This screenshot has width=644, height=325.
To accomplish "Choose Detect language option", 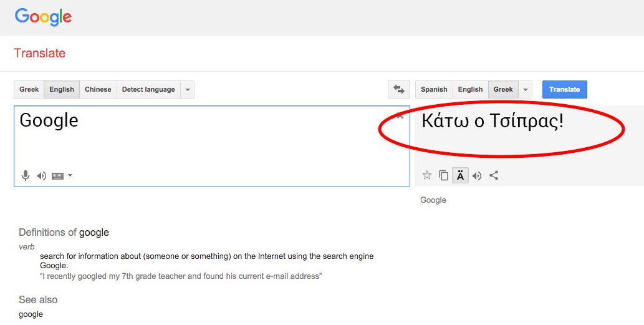I will coord(148,90).
